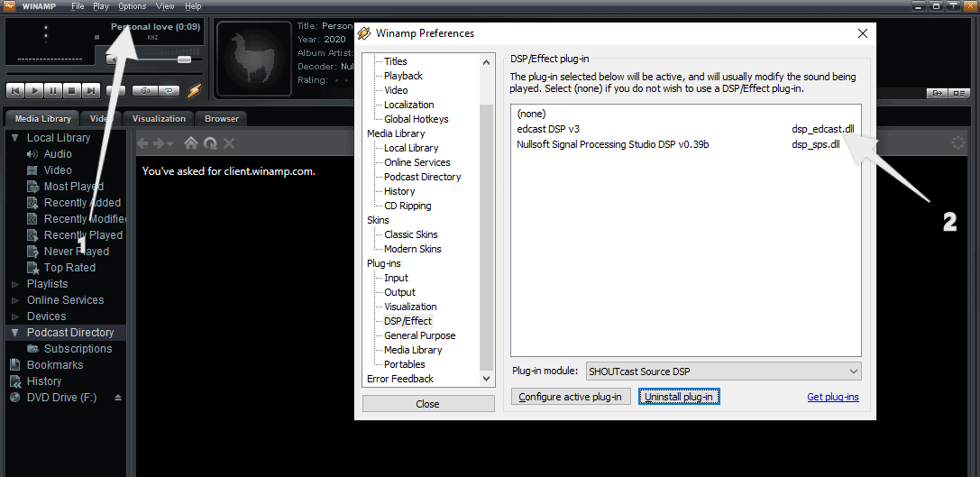Click the DVD Drive eject icon
This screenshot has width=980, height=477.
pos(117,398)
